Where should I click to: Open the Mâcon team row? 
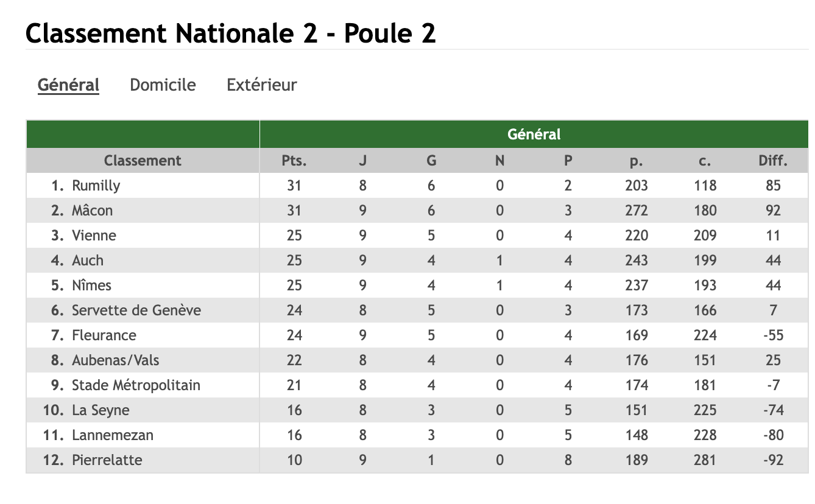[x=92, y=211]
